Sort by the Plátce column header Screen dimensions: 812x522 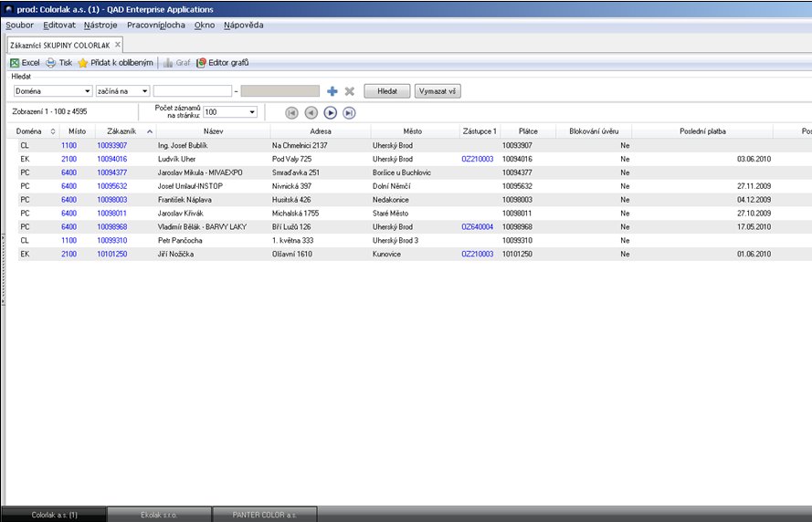(x=528, y=131)
